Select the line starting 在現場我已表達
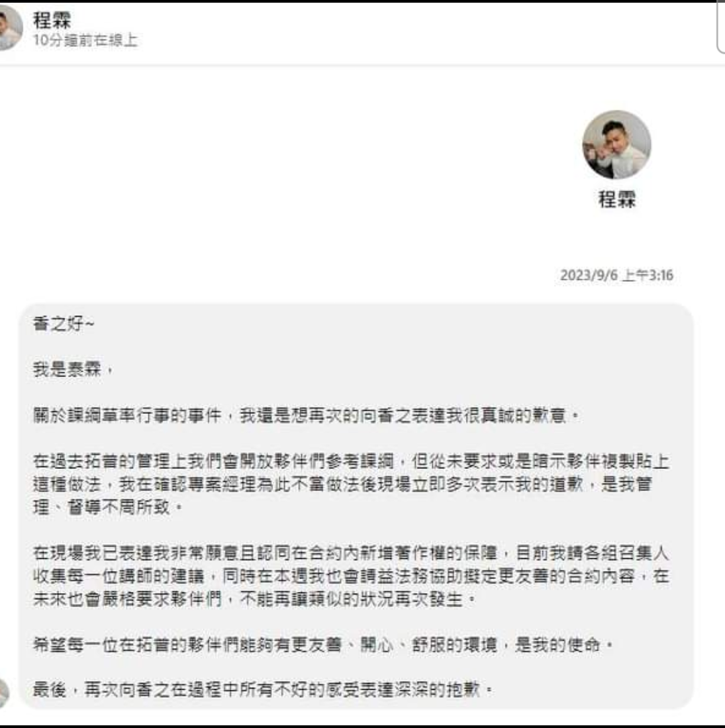725x728 pixels. (351, 553)
